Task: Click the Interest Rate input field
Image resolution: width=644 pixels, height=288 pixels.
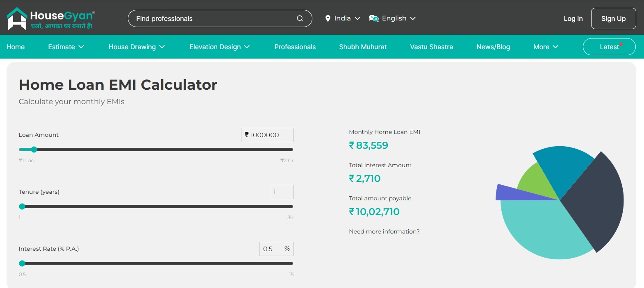Action: [271, 249]
